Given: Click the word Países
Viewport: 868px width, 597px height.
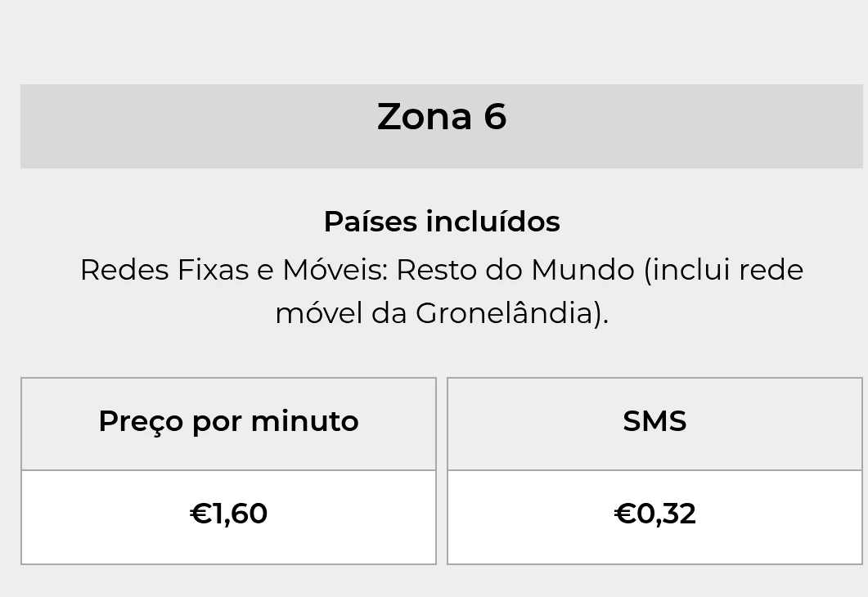Looking at the screenshot, I should [x=370, y=222].
